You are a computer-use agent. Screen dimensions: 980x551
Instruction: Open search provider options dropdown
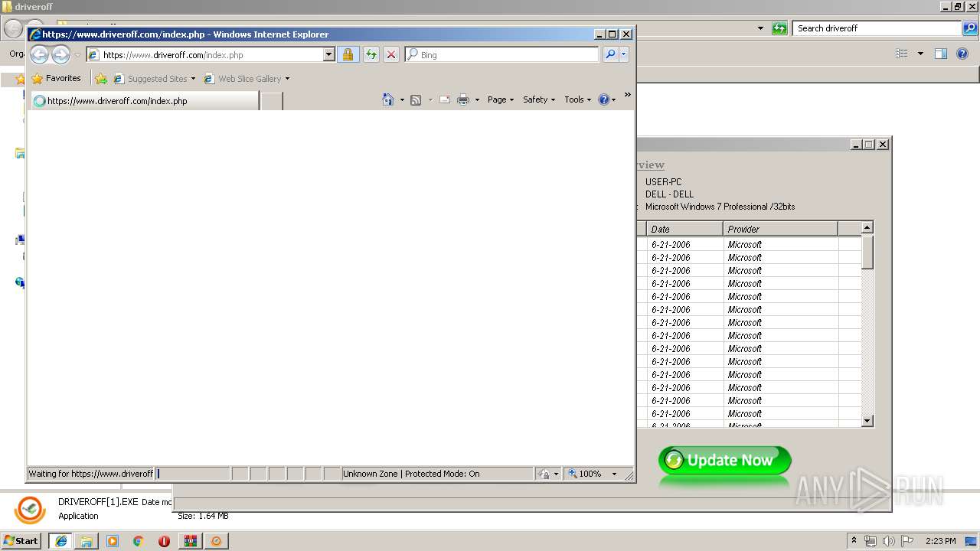coord(624,55)
